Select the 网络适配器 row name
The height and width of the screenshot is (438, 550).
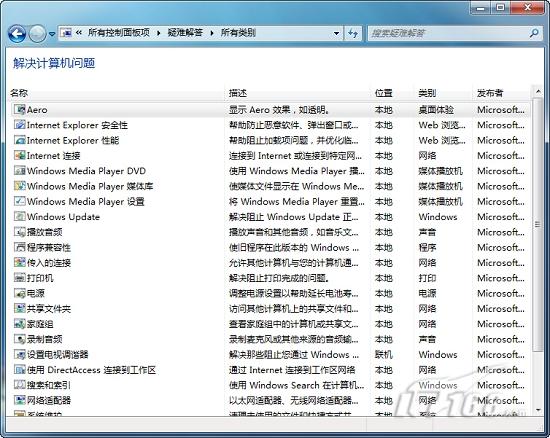[49, 400]
